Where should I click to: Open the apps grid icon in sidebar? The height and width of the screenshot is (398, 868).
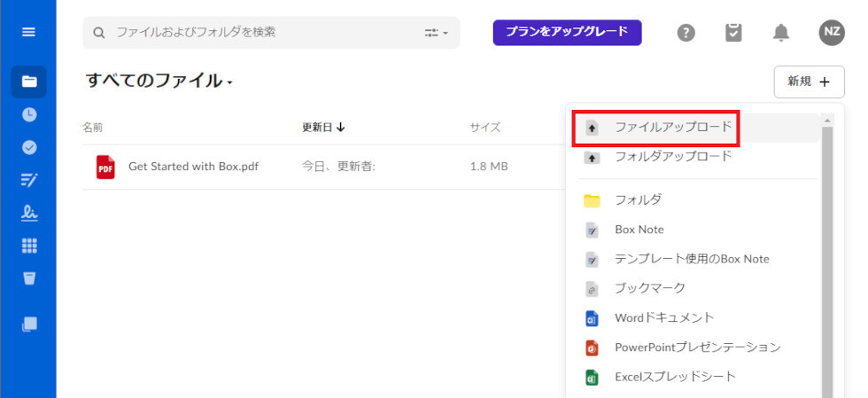28,246
